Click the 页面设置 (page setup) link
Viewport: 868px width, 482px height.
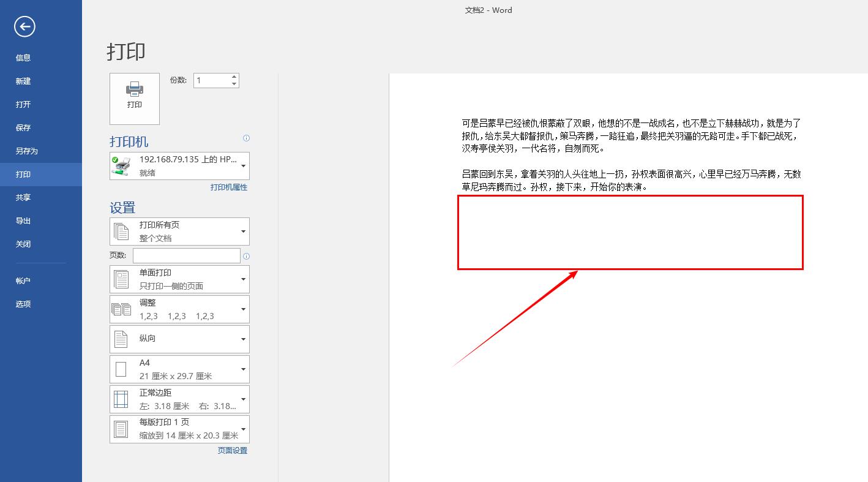click(x=232, y=450)
